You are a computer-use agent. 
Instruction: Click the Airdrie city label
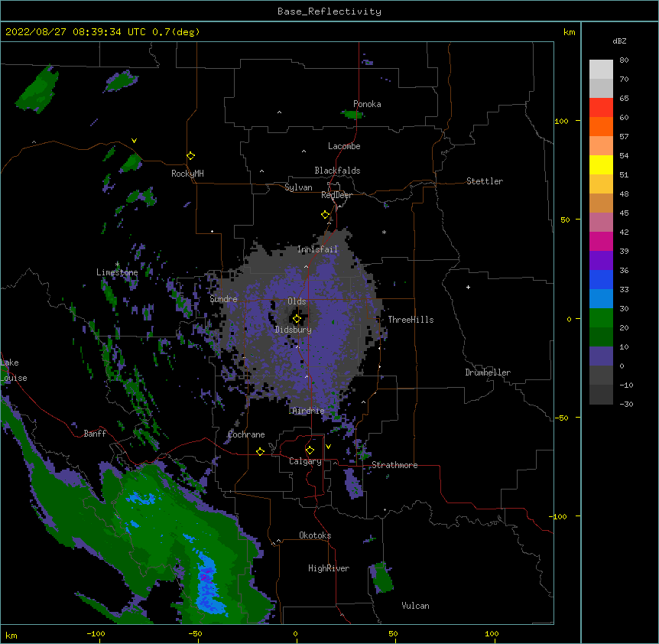[308, 411]
